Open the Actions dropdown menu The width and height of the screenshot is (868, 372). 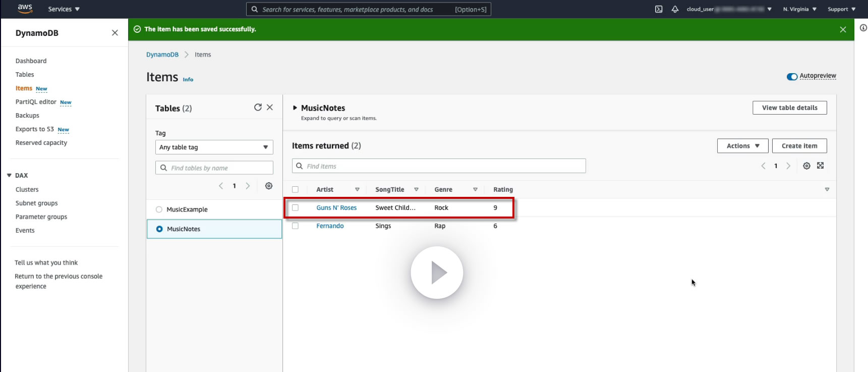[x=742, y=146]
